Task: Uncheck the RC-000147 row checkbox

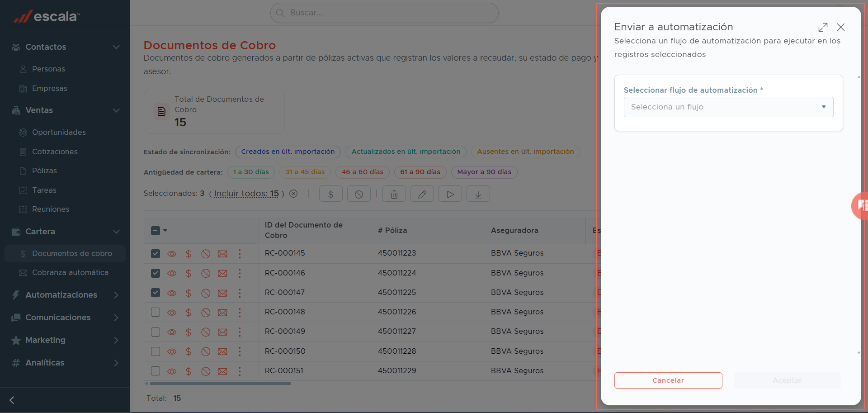Action: click(x=156, y=293)
